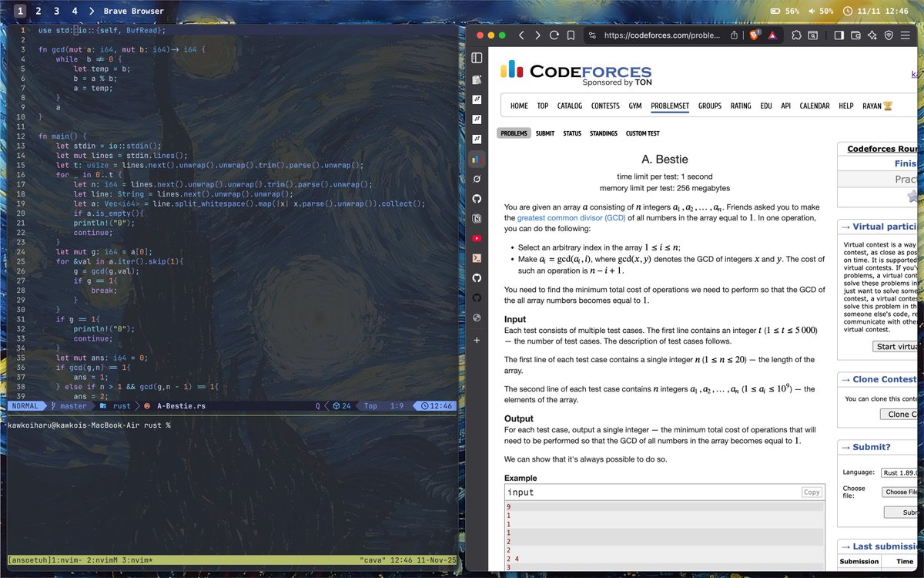Screen dimensions: 924x578
Task: Open Brave Shields lion icon
Action: [755, 35]
